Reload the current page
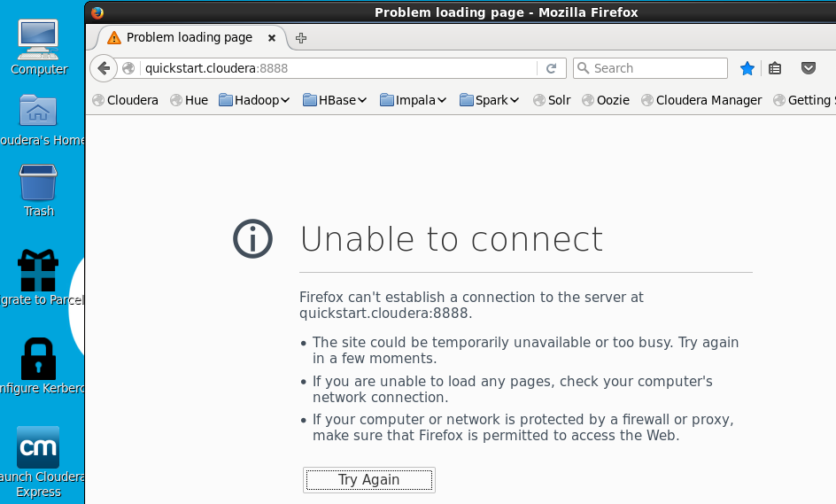836x504 pixels. (x=552, y=68)
